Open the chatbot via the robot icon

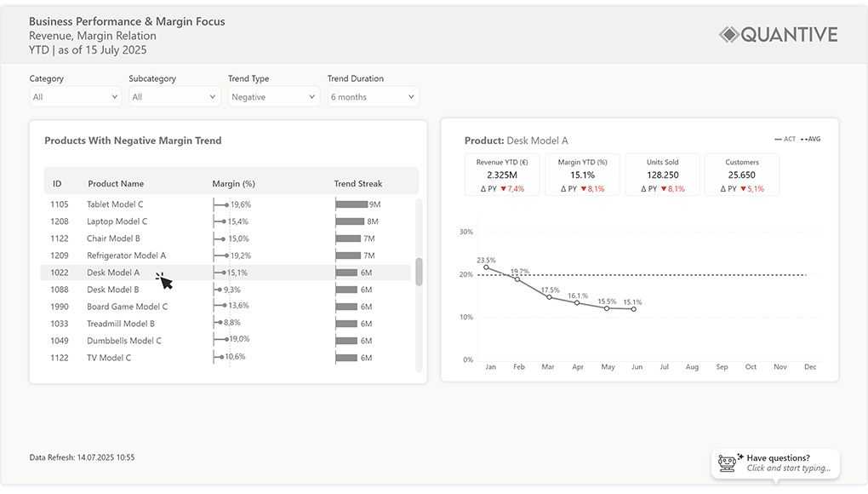pyautogui.click(x=728, y=462)
